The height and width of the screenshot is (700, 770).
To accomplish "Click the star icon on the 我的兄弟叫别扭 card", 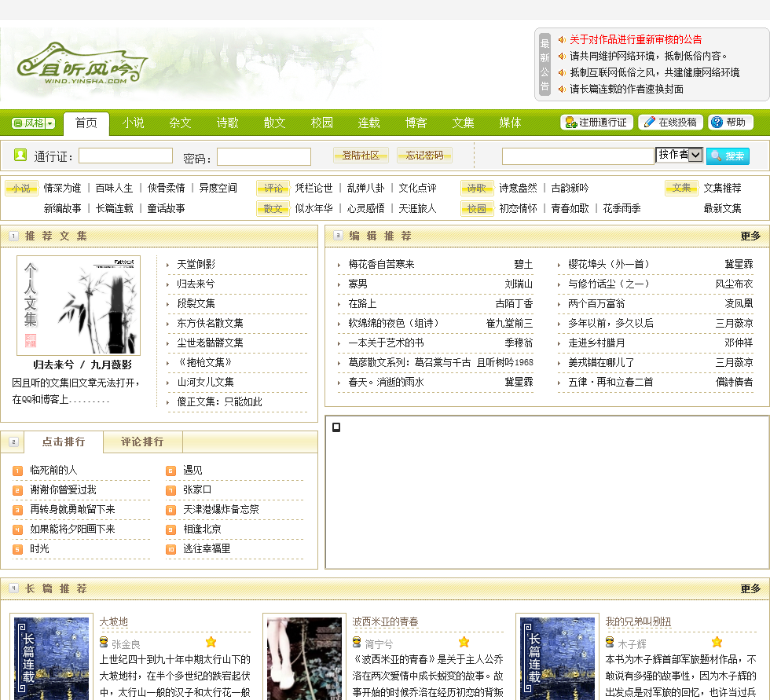I will tap(717, 642).
